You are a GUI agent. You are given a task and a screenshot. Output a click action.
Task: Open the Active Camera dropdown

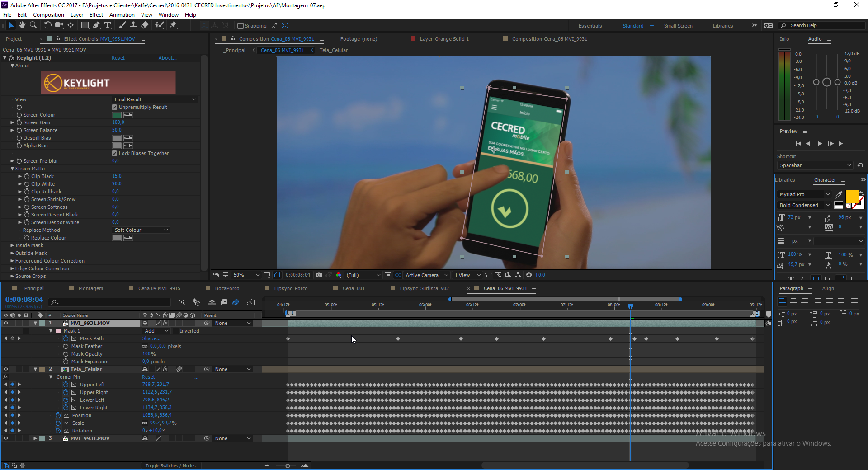coord(426,275)
